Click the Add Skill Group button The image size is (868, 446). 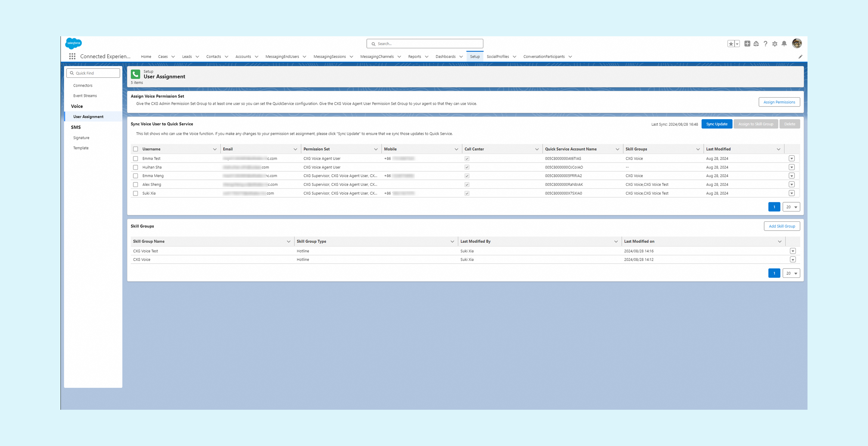(x=782, y=226)
